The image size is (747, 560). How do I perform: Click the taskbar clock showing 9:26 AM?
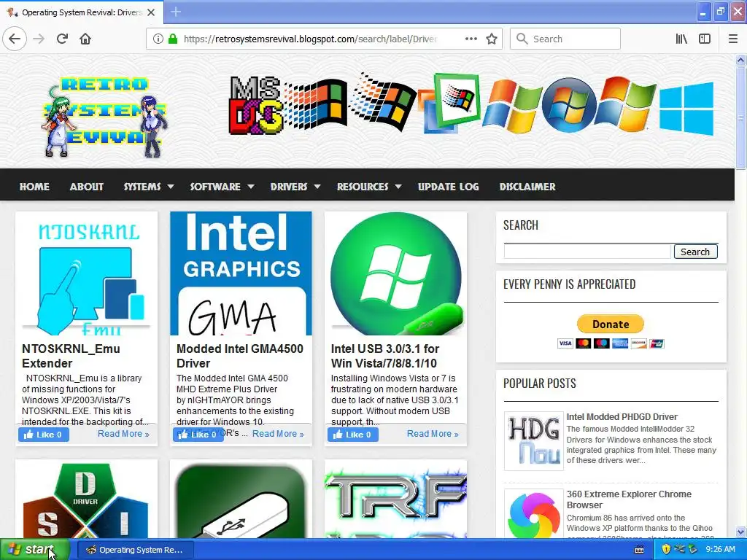(720, 550)
